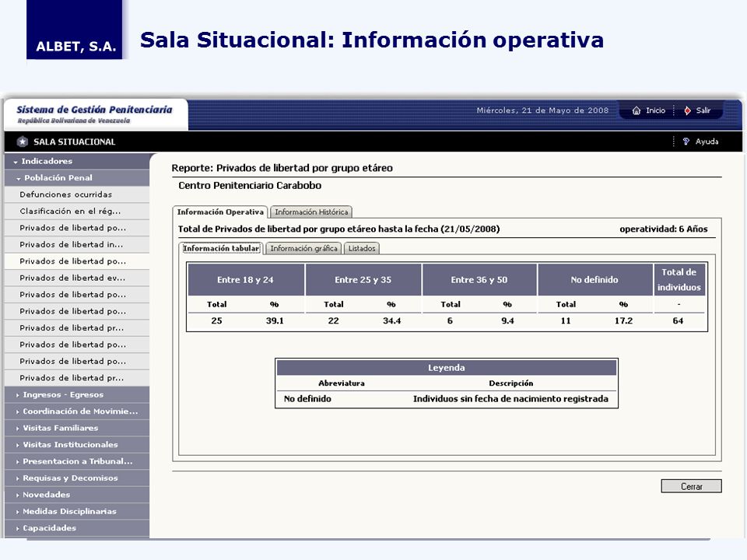Image resolution: width=747 pixels, height=560 pixels.
Task: Click the 'Entre 25 y 35' column header
Action: (363, 279)
